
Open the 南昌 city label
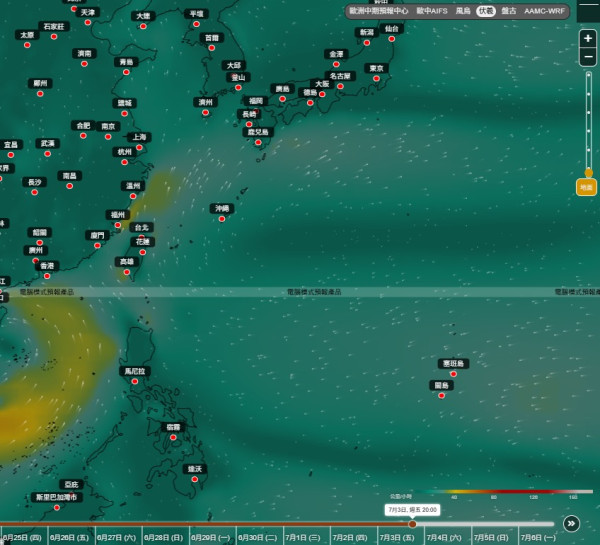pyautogui.click(x=69, y=176)
